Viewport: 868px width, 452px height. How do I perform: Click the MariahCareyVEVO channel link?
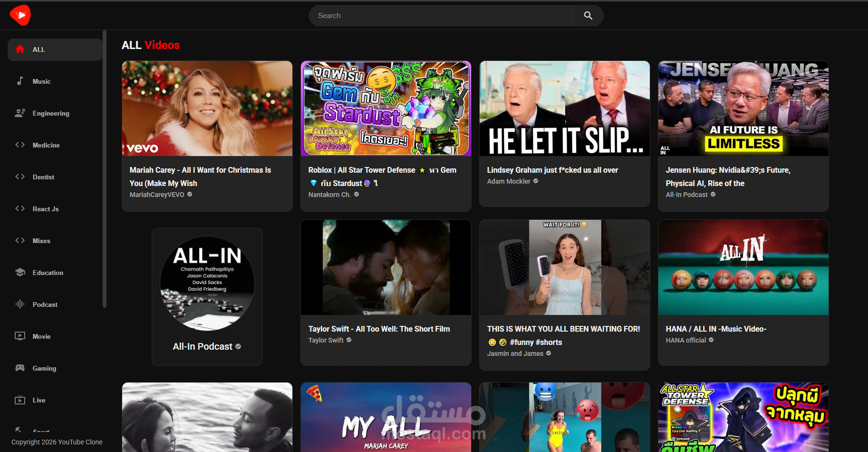click(x=157, y=195)
